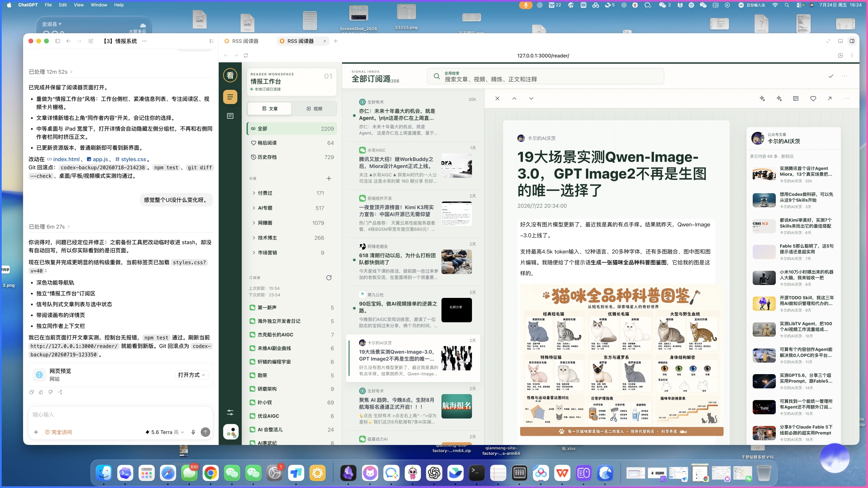Expand 已处理 12m 52s details

[51, 72]
